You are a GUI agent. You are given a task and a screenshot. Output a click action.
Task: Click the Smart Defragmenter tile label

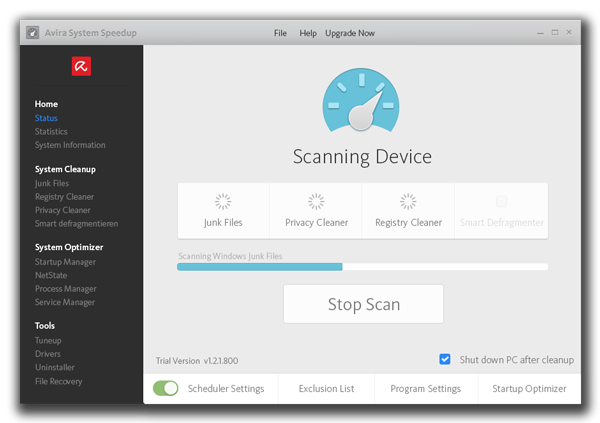pos(501,222)
